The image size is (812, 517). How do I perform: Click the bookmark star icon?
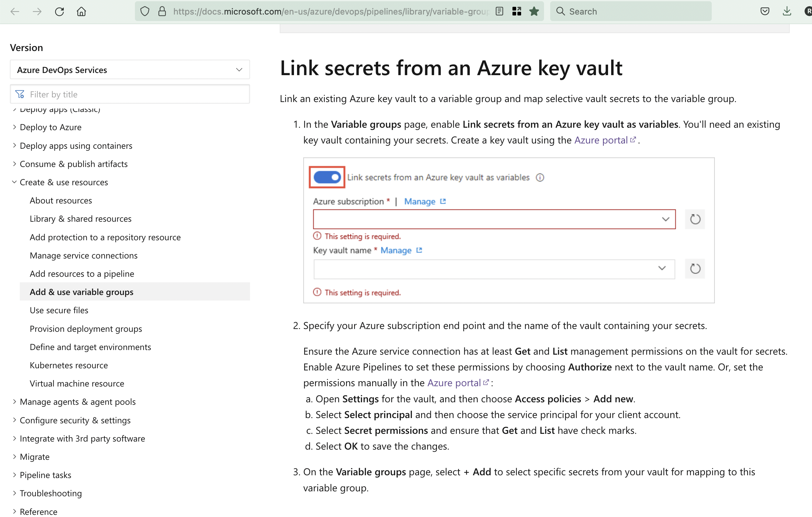(x=534, y=11)
